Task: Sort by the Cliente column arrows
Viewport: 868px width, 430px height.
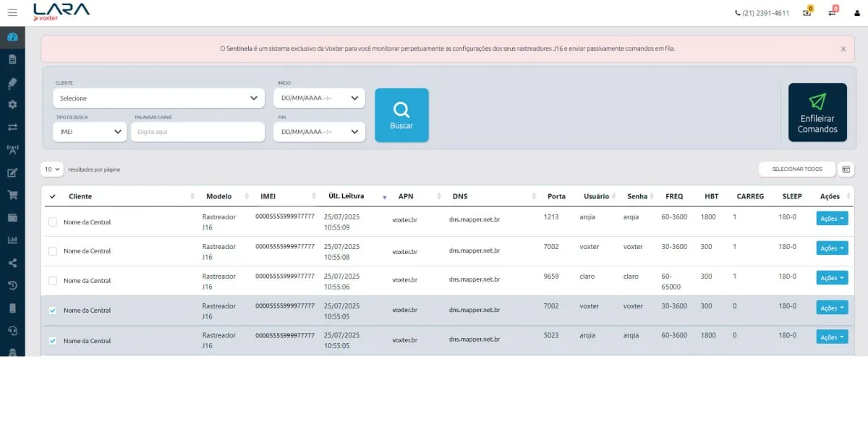Action: [x=192, y=196]
